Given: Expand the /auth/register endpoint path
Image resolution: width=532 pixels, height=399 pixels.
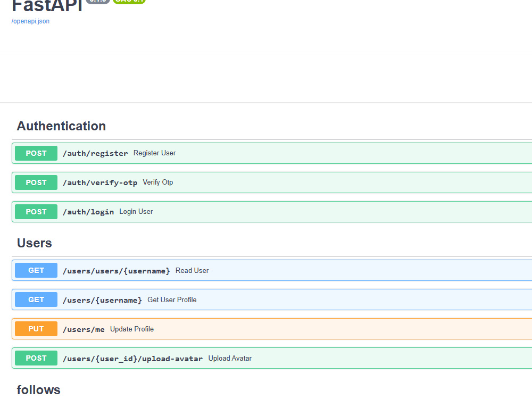Looking at the screenshot, I should (x=95, y=153).
